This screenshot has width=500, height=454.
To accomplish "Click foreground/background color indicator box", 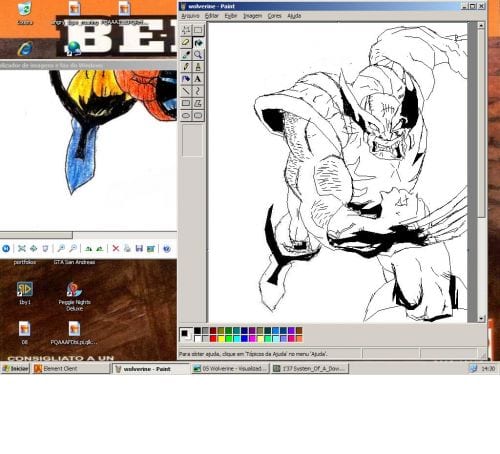I will (186, 334).
